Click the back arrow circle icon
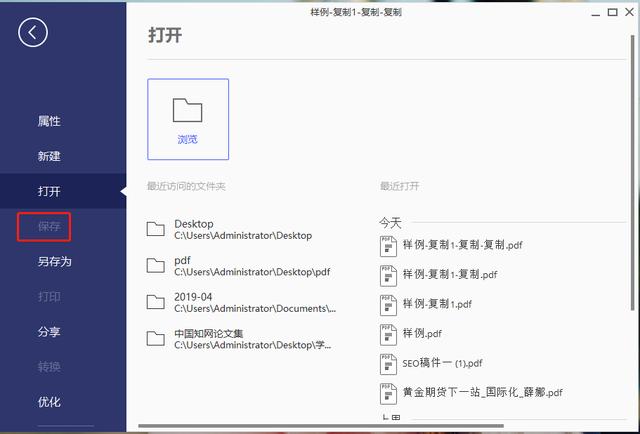Screen dimensions: 640x434 [x=33, y=32]
